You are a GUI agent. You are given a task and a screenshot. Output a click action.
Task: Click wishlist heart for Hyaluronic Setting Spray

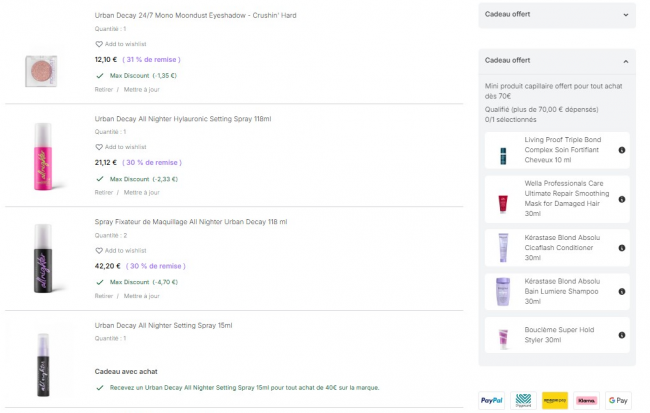point(99,148)
